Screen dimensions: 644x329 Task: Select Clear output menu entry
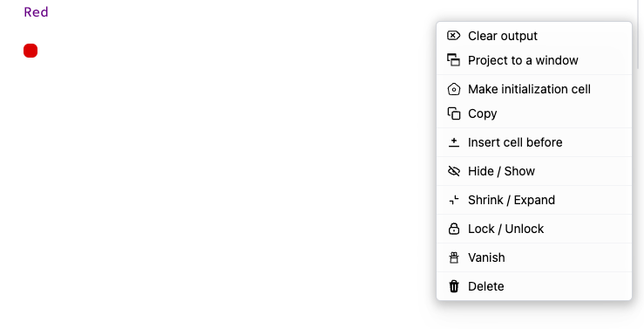tap(534, 36)
